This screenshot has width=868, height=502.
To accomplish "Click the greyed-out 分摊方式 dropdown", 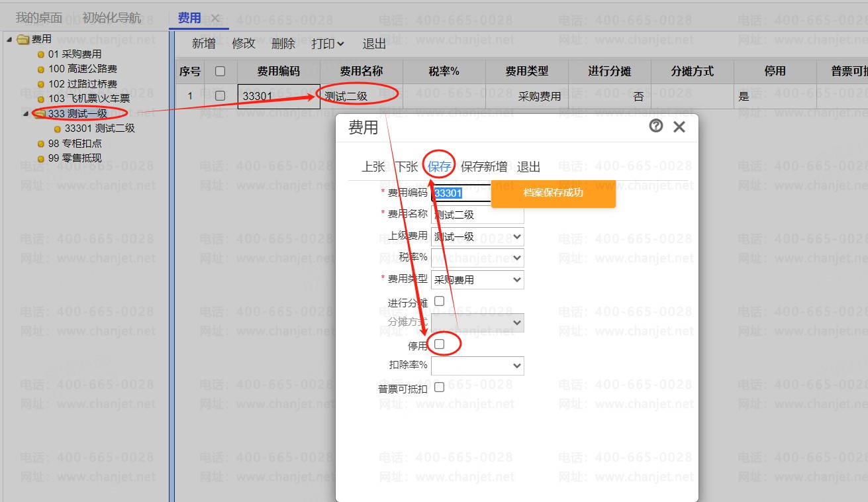I will (x=477, y=323).
